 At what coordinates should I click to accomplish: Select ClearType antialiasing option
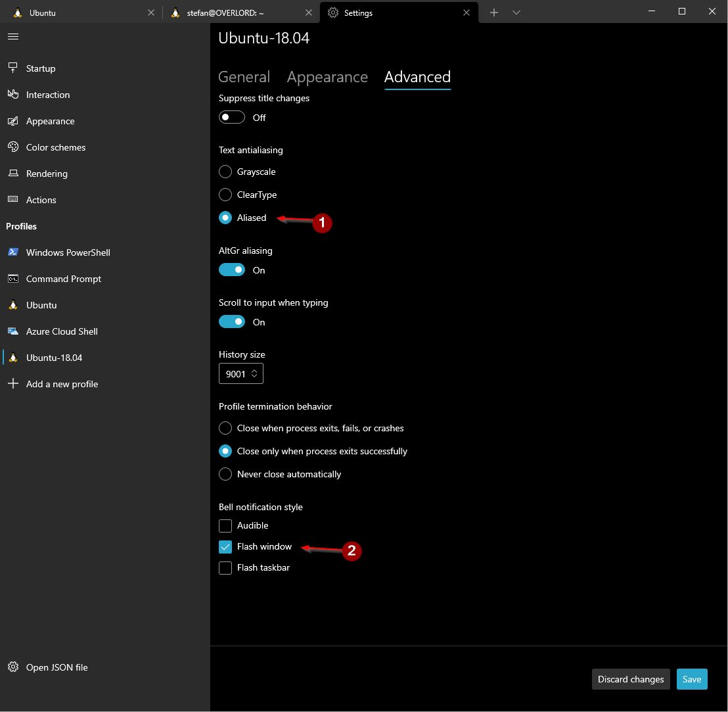coord(225,195)
